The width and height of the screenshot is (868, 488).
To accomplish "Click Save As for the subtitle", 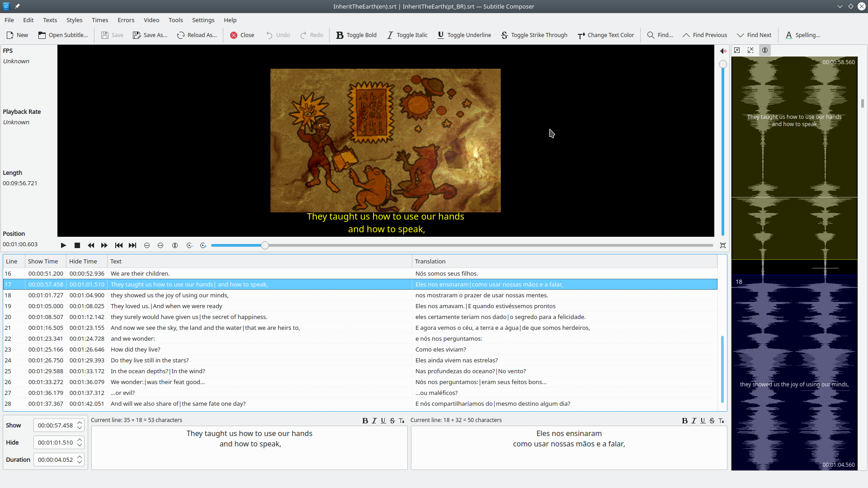I will pos(150,35).
